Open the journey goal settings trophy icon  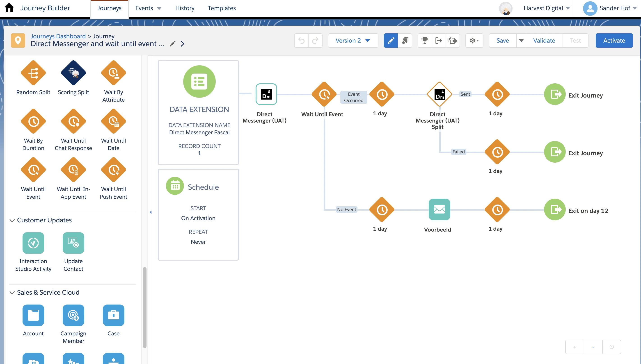click(x=425, y=41)
